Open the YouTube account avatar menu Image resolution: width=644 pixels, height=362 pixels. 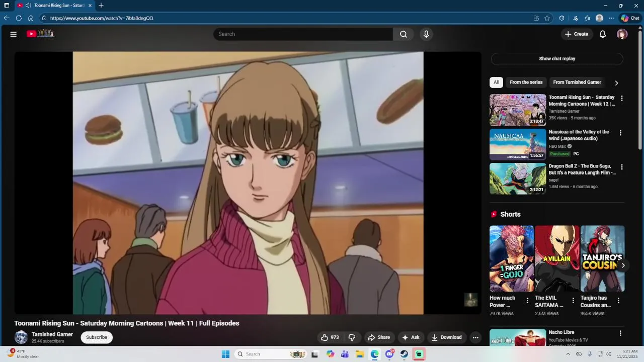pos(622,34)
